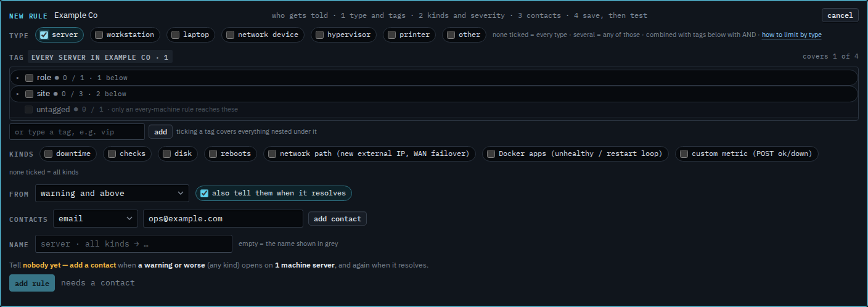Click the add contact button

point(337,219)
